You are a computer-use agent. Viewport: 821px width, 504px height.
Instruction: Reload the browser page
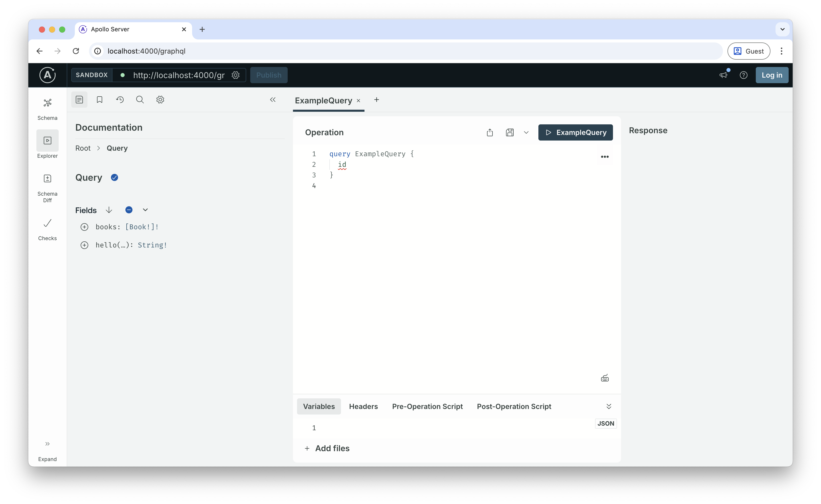coord(76,51)
